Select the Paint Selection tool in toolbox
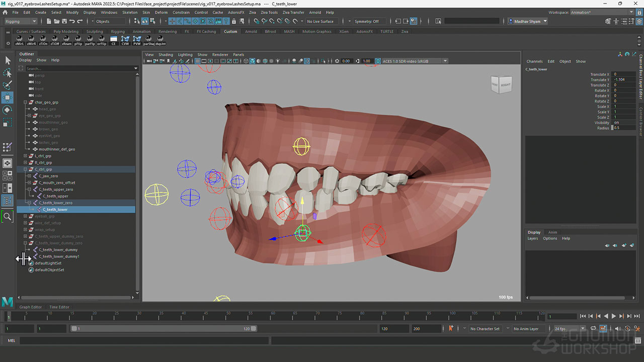This screenshot has width=644, height=362. coord(8,85)
